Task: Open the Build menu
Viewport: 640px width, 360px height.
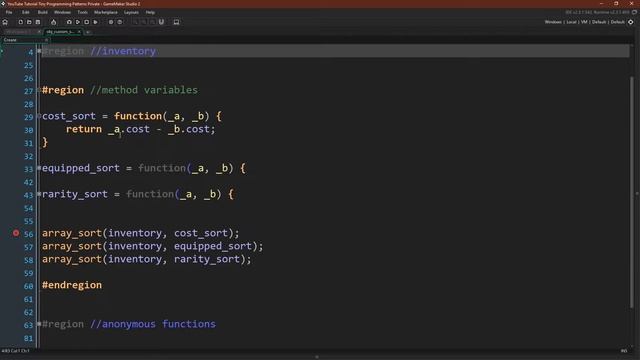Action: [42, 12]
